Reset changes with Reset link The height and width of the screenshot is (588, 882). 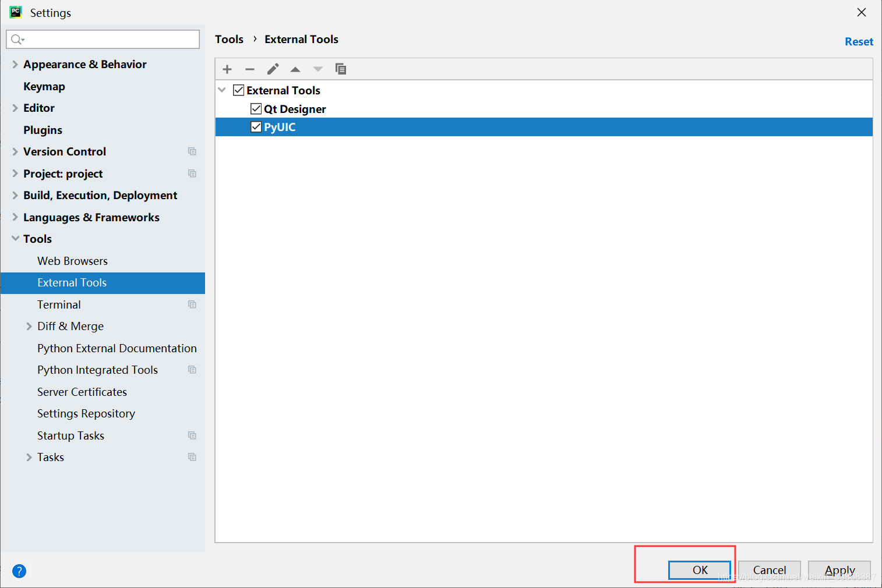click(859, 41)
